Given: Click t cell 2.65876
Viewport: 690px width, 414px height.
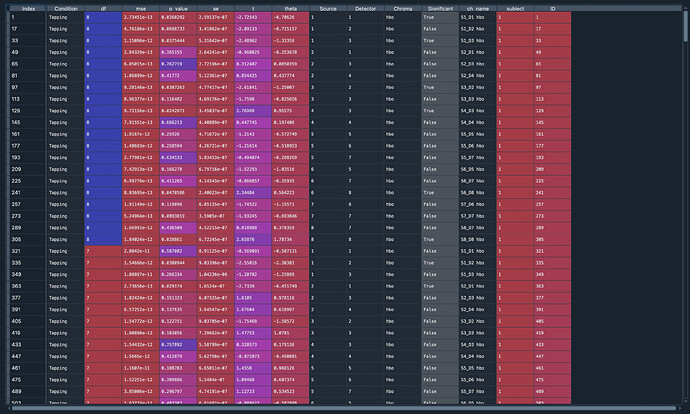Looking at the screenshot, I should click(x=253, y=240).
